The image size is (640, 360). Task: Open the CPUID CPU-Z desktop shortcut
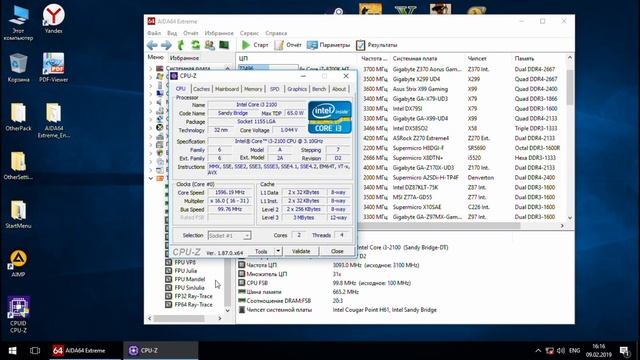click(x=18, y=315)
